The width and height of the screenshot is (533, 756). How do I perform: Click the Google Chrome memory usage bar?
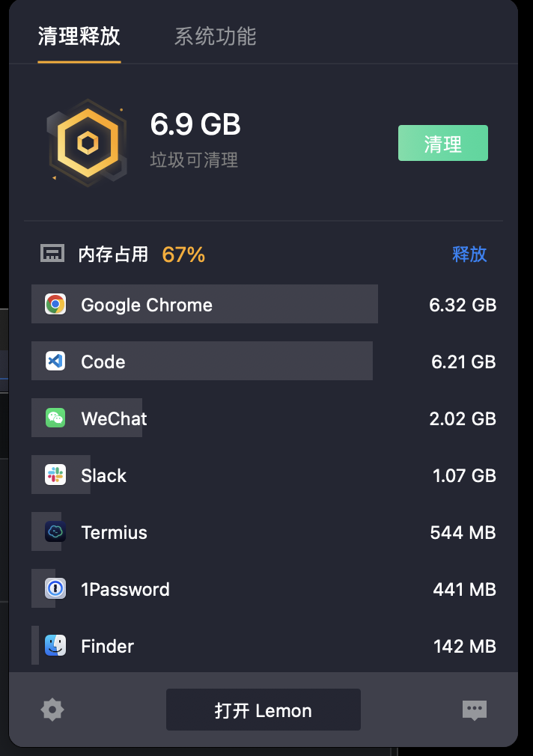204,304
